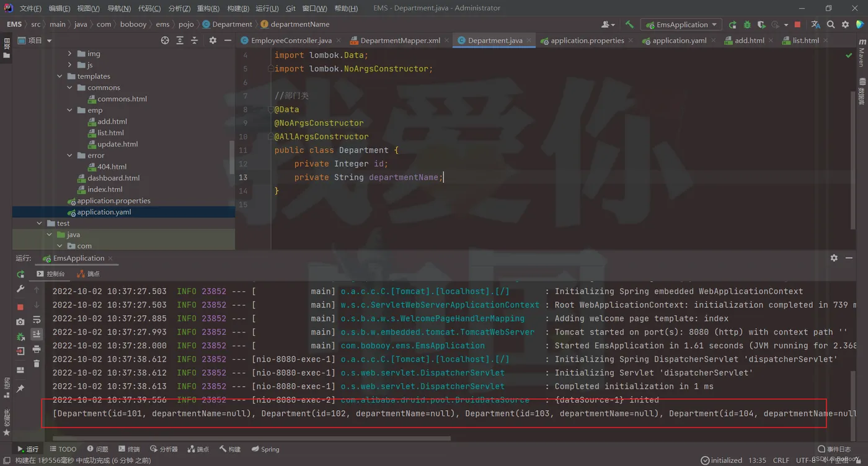Screen dimensions: 868x466
Task: Expand the img folder
Action: click(70, 54)
